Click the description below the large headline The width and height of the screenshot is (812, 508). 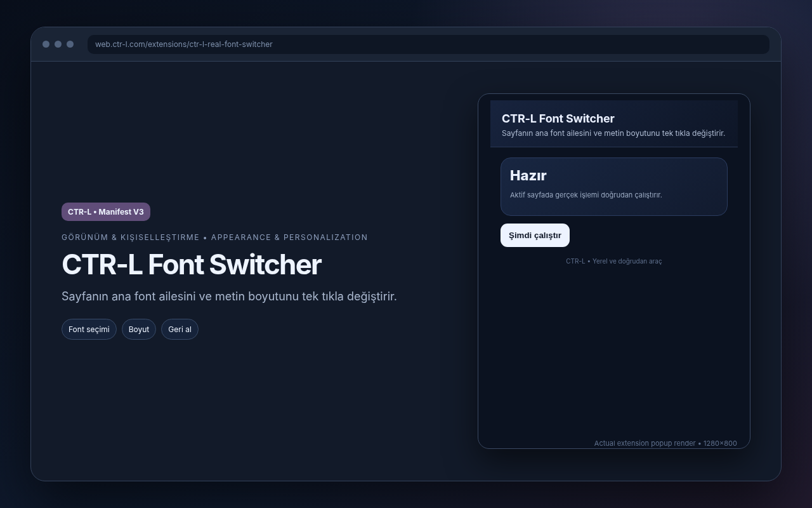point(229,297)
